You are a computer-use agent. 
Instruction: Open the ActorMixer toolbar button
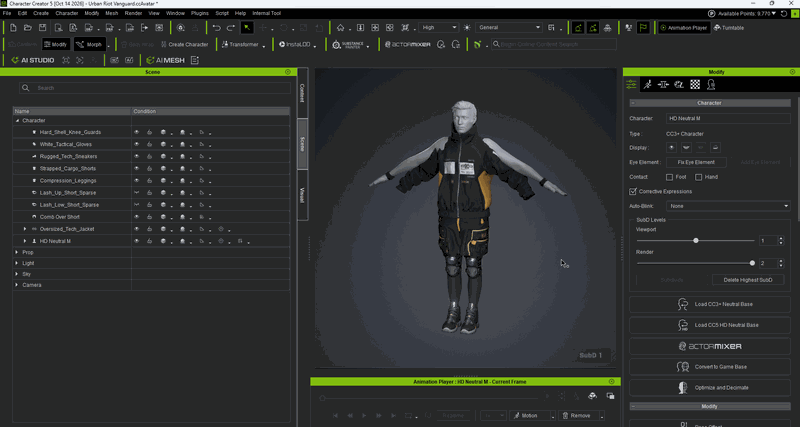pyautogui.click(x=408, y=44)
